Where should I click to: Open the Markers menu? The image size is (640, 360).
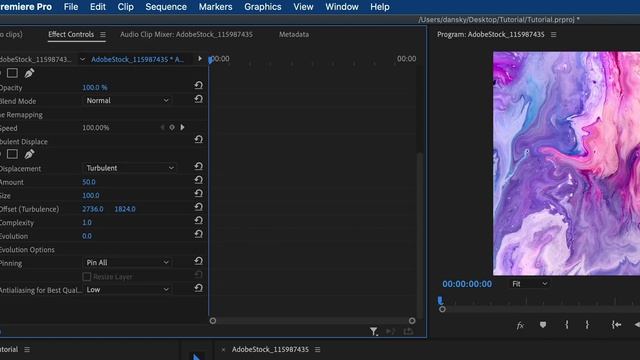pos(215,7)
